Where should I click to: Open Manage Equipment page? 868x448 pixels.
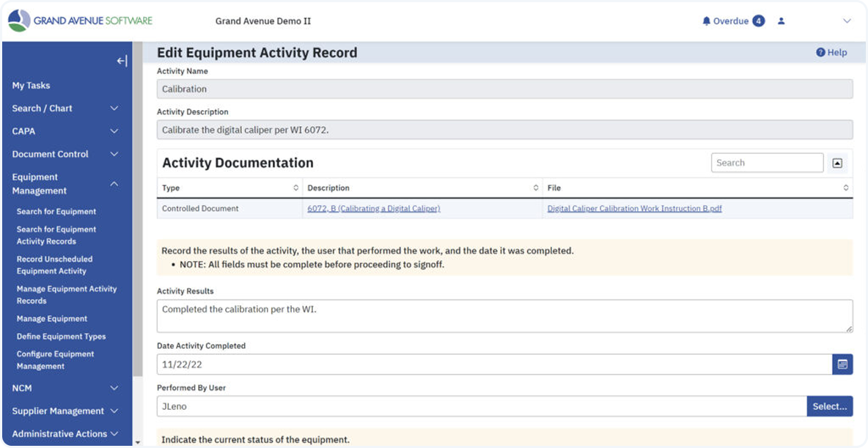tap(52, 318)
